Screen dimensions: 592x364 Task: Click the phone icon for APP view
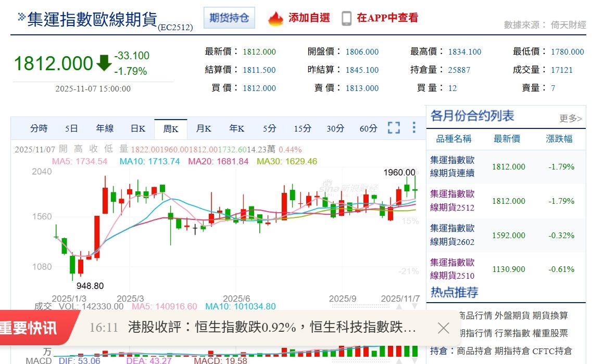click(346, 18)
